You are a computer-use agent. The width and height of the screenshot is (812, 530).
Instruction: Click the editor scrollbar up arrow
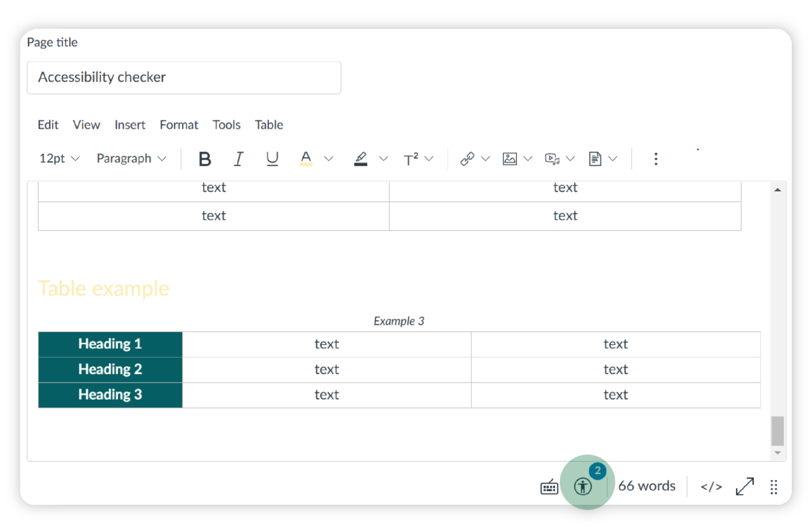coord(778,190)
